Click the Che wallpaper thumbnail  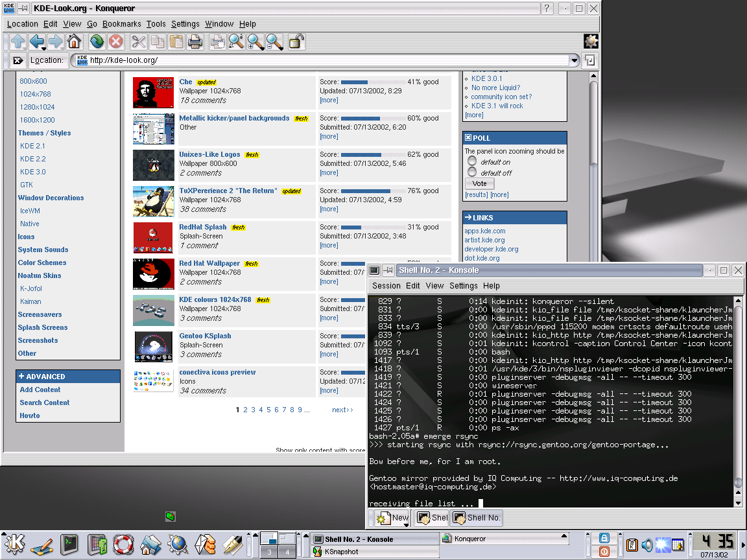154,93
